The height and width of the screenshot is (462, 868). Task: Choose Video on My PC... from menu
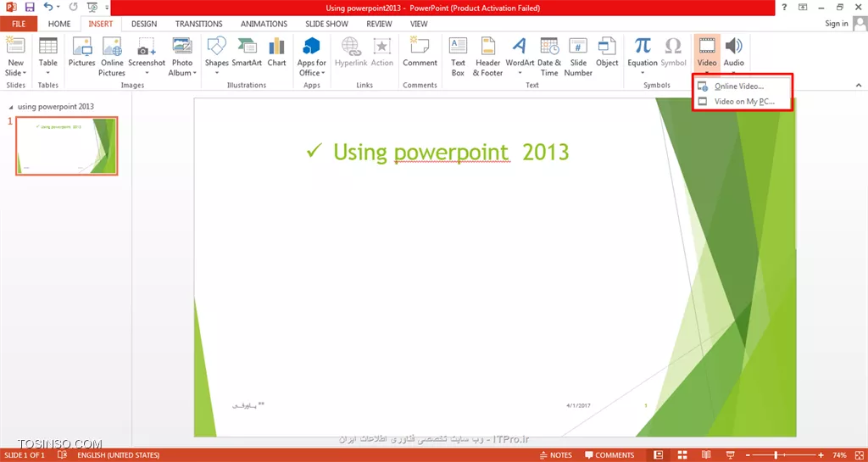[743, 101]
